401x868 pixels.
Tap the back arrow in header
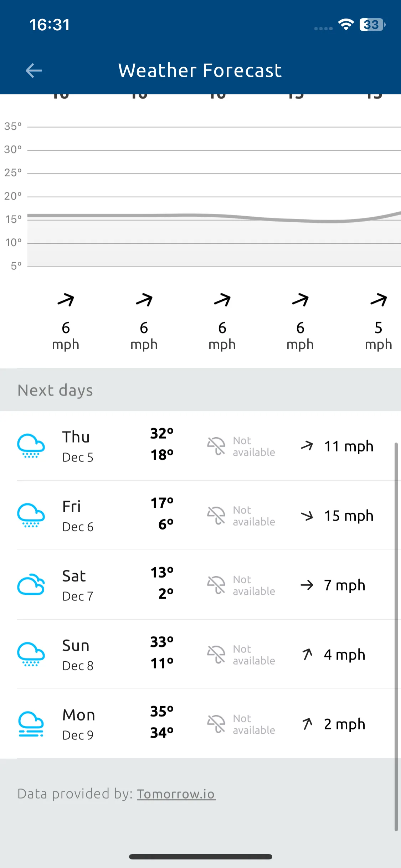[34, 71]
